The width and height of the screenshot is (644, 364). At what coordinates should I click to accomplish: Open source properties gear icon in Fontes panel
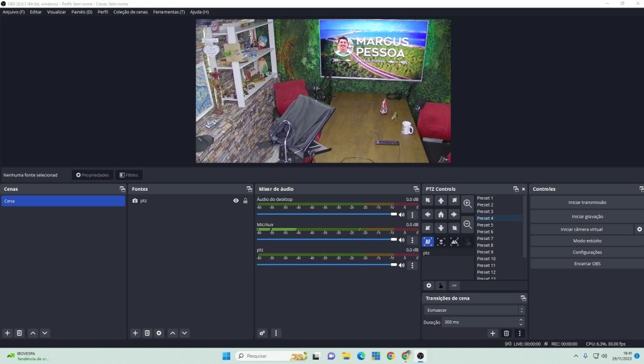click(x=158, y=333)
